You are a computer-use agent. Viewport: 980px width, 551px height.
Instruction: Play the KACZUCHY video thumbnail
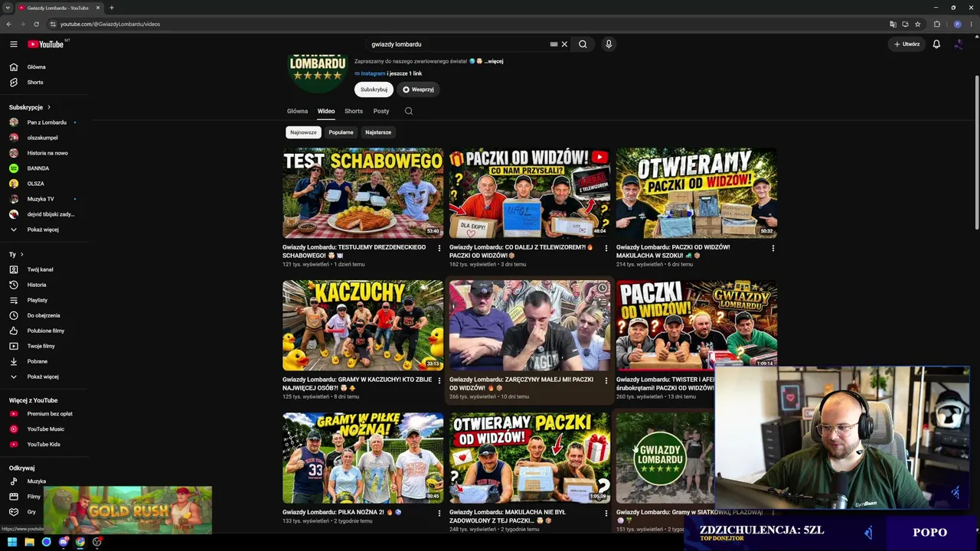pyautogui.click(x=363, y=325)
